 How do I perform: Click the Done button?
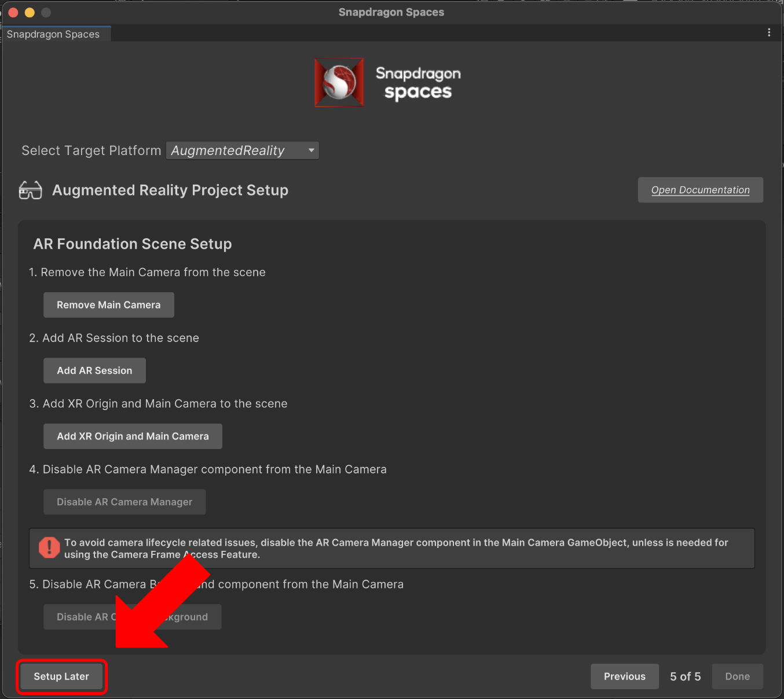[x=738, y=676]
